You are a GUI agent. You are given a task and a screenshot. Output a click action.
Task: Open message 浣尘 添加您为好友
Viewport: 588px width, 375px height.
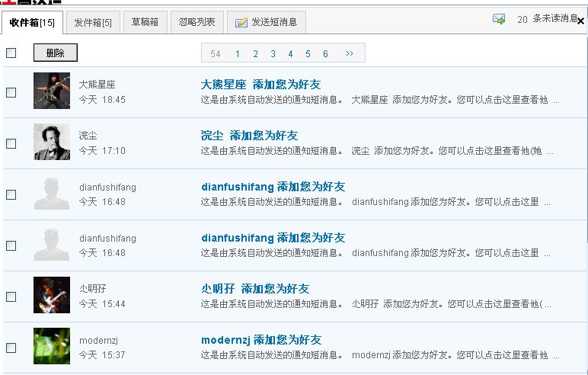click(x=249, y=136)
